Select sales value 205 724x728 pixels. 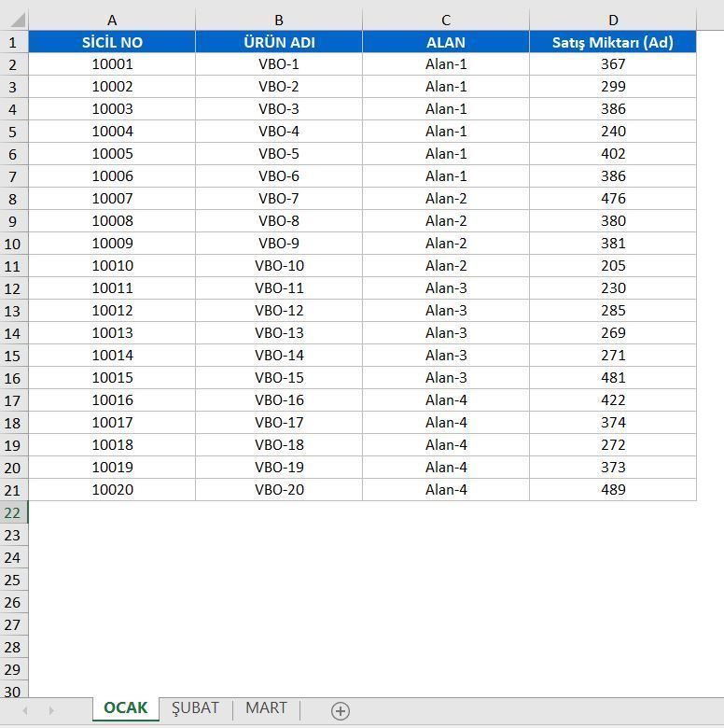tap(613, 266)
